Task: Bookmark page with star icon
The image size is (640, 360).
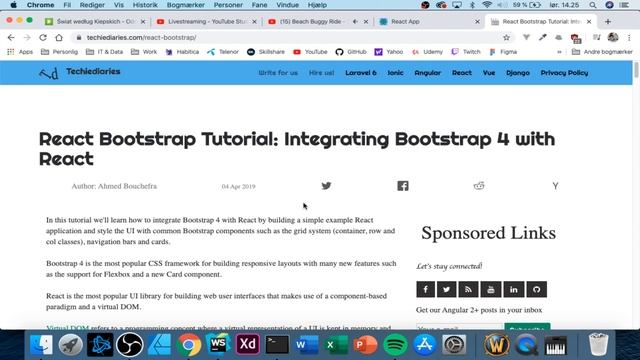Action: click(507, 38)
